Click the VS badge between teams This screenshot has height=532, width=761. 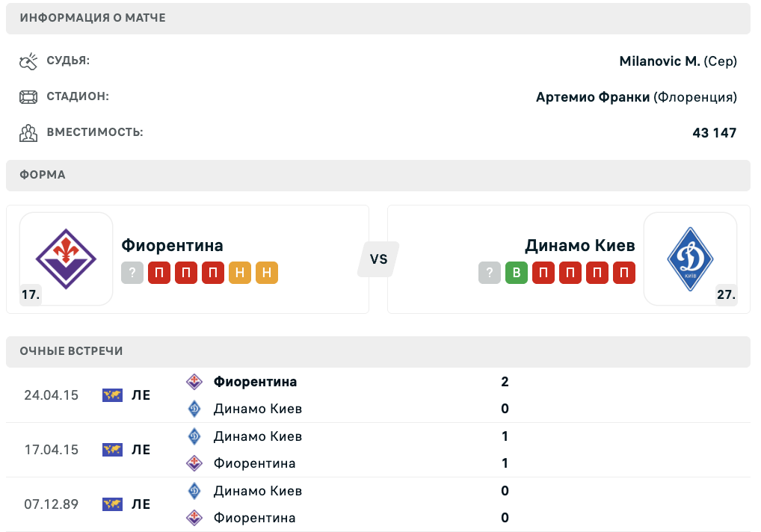point(378,259)
